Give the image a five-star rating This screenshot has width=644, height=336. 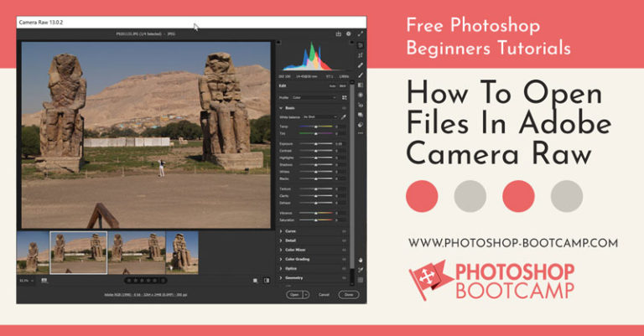155,281
